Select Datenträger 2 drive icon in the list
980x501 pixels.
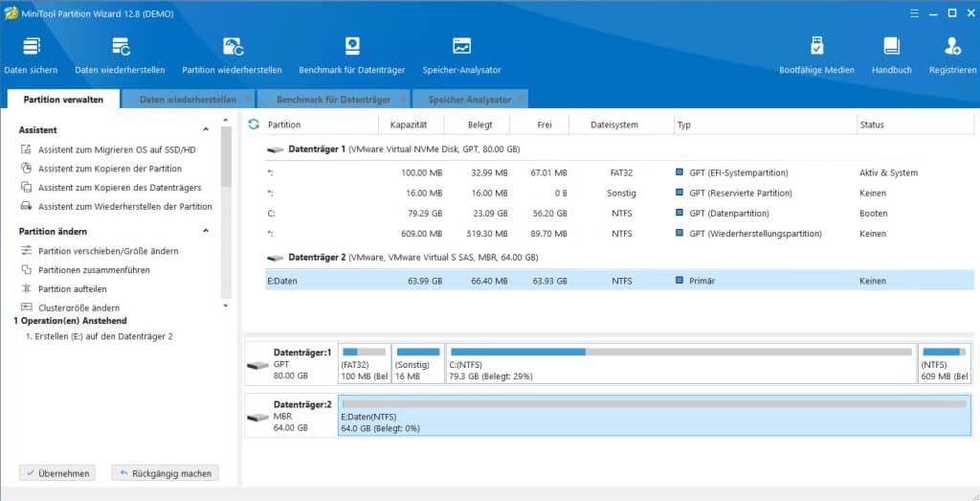point(275,258)
